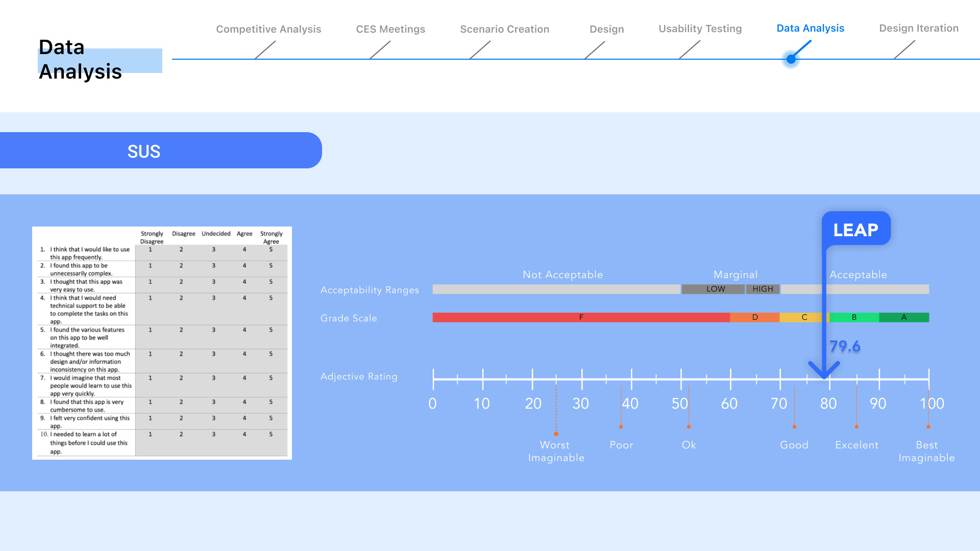Open the Competitive Analysis step
This screenshot has height=551, width=980.
268,29
